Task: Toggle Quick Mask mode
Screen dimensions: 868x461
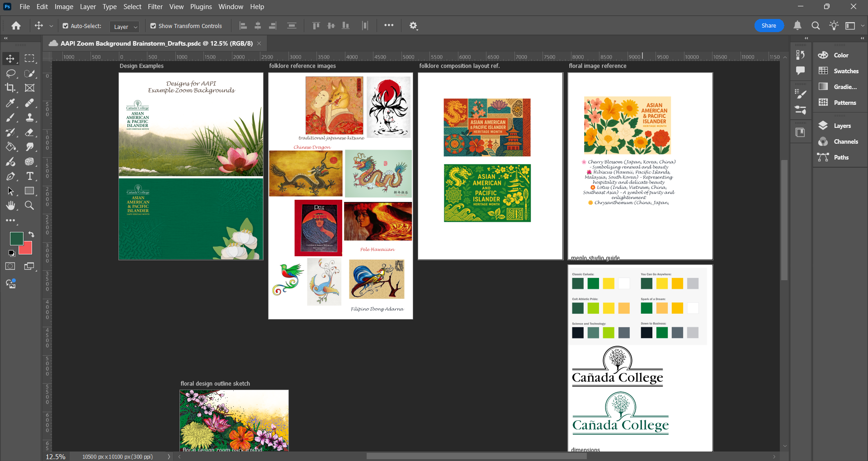Action: point(10,266)
